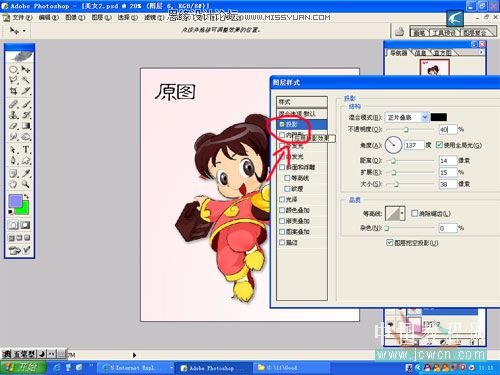Image resolution: width=500 pixels, height=375 pixels.
Task: Select the Clone Stamp tool
Action: tap(13, 115)
